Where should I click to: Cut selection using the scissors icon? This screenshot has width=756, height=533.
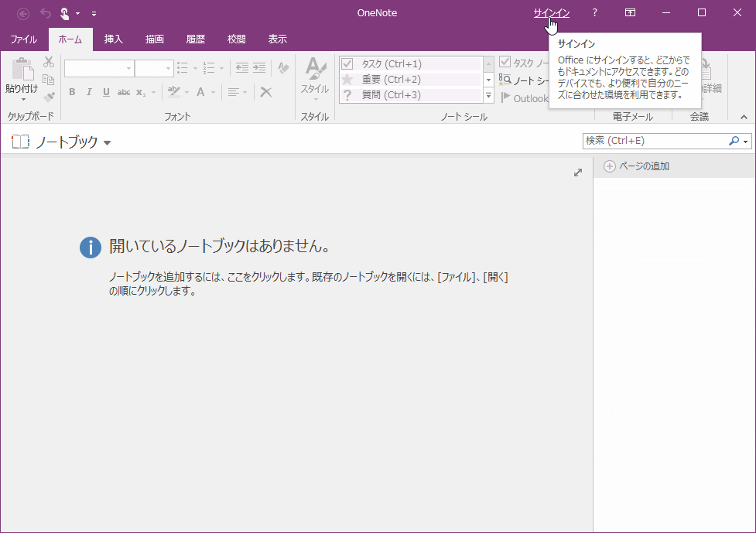[47, 63]
